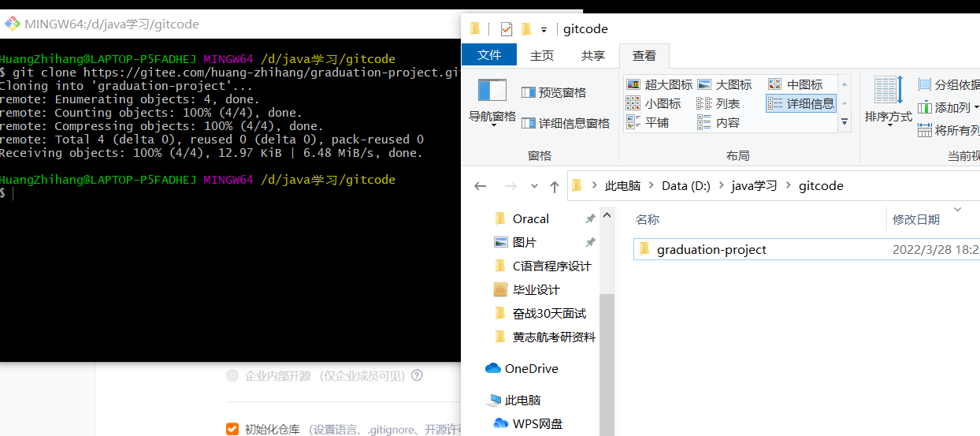
Task: Open the C语言程序设计 folder in the navigation pane
Action: pyautogui.click(x=551, y=266)
